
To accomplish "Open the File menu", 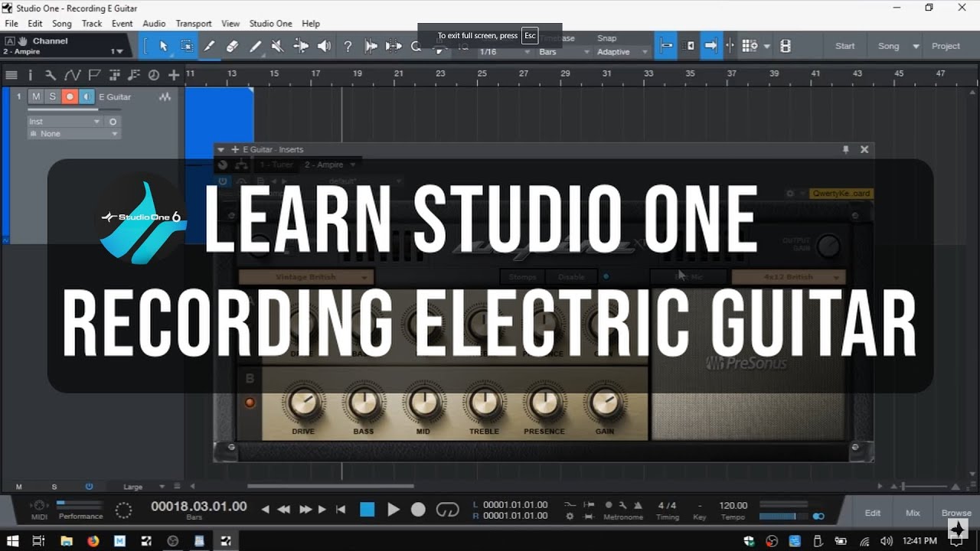I will tap(11, 24).
